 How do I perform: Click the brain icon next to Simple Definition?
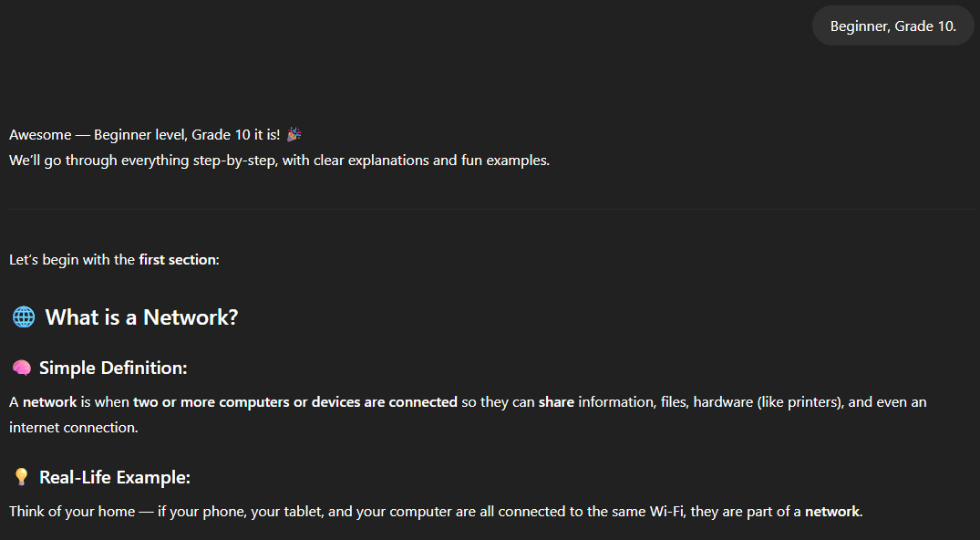(21, 369)
